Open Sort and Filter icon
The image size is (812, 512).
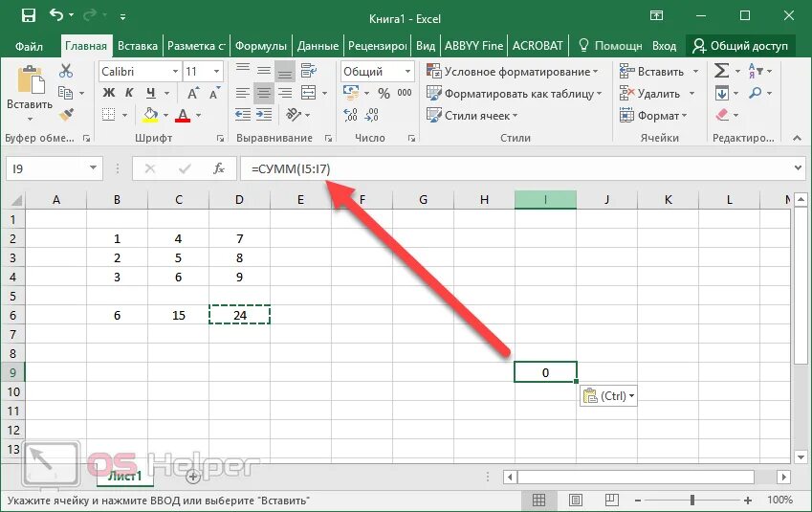click(x=755, y=71)
